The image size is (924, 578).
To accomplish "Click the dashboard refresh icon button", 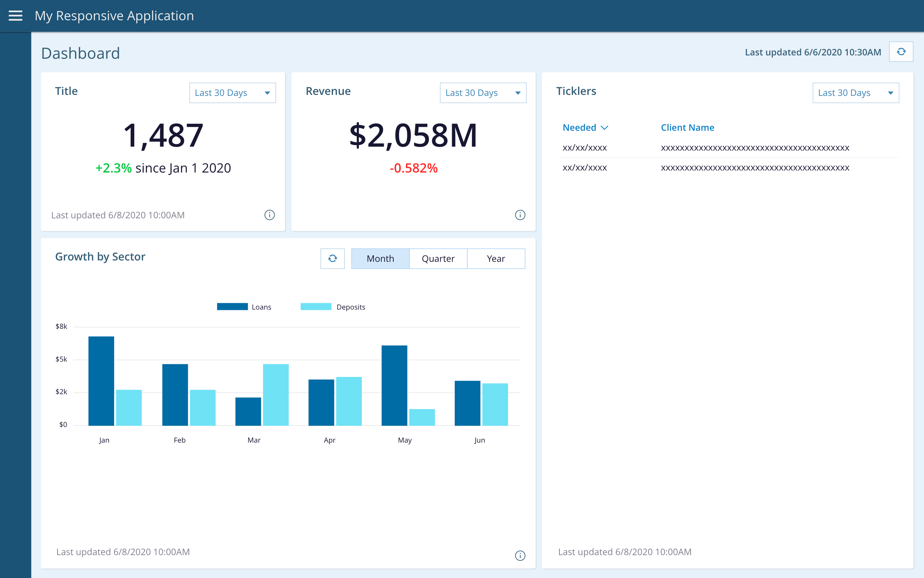I will click(901, 52).
